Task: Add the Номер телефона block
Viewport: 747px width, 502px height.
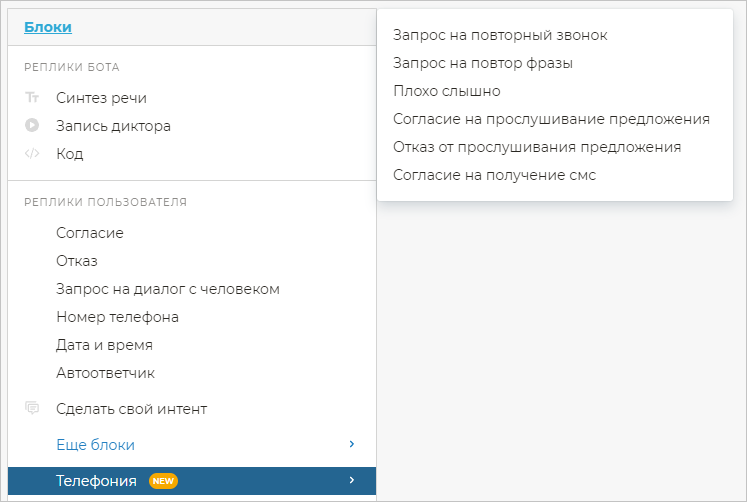Action: tap(117, 317)
